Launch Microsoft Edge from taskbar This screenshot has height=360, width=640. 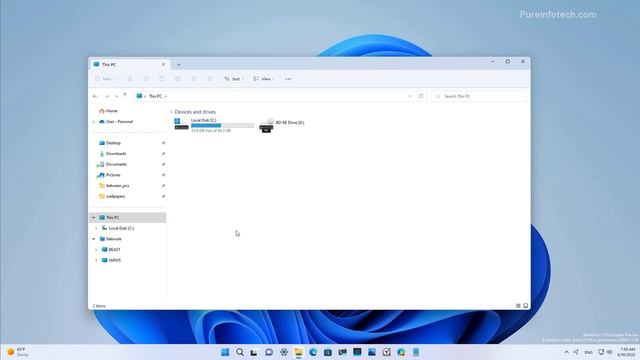coord(313,352)
